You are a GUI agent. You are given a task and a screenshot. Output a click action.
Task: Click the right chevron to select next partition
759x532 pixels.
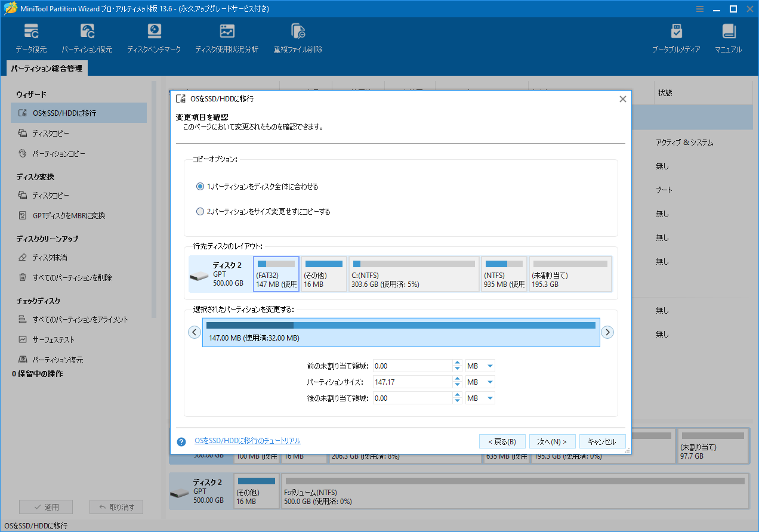point(607,332)
